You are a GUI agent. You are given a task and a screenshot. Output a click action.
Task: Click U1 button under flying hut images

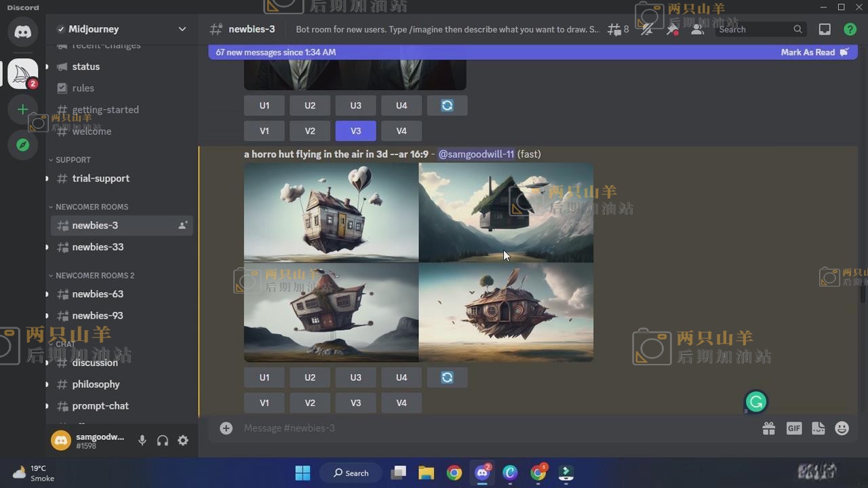pyautogui.click(x=264, y=378)
